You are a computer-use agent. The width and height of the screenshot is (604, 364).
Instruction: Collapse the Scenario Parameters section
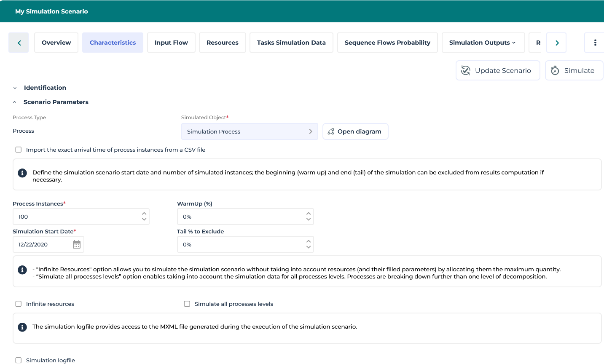(x=15, y=102)
